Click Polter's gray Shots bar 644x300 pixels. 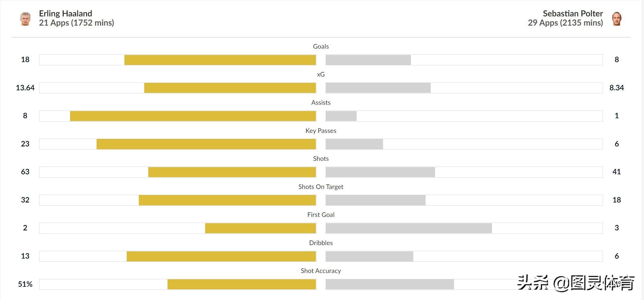click(380, 172)
